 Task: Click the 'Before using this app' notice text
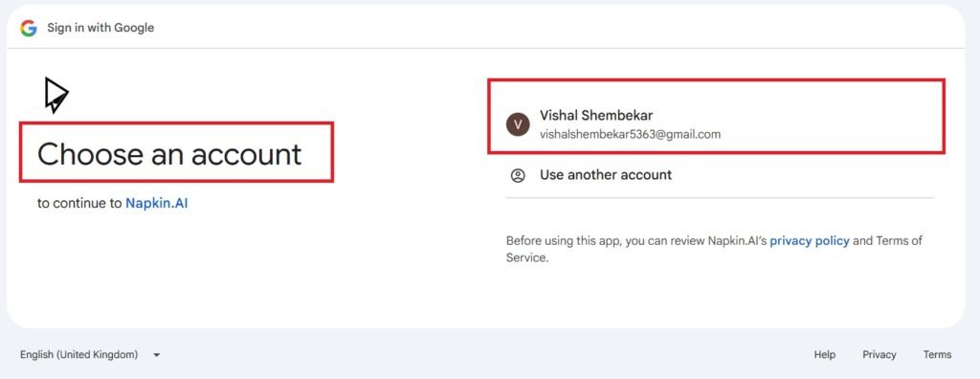[x=714, y=249]
